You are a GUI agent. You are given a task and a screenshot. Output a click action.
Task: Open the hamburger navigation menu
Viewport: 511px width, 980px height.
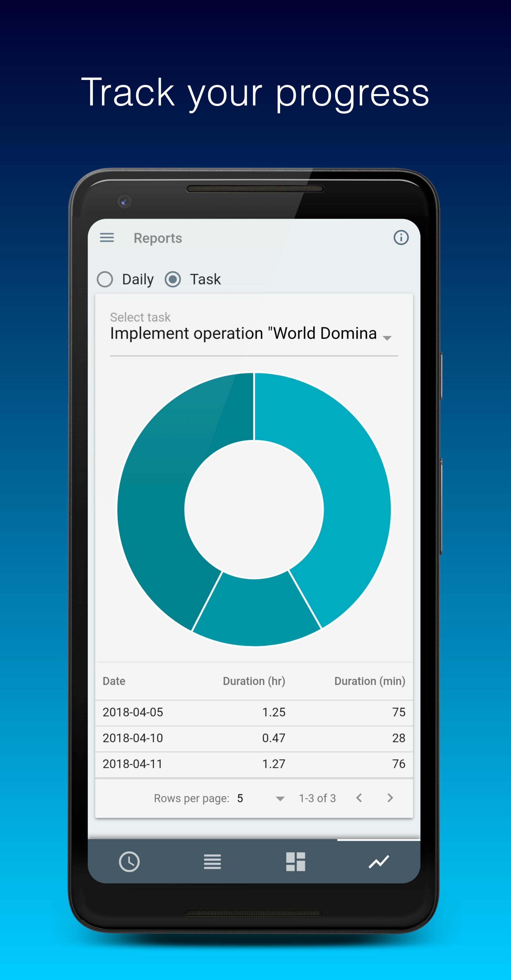tap(107, 238)
